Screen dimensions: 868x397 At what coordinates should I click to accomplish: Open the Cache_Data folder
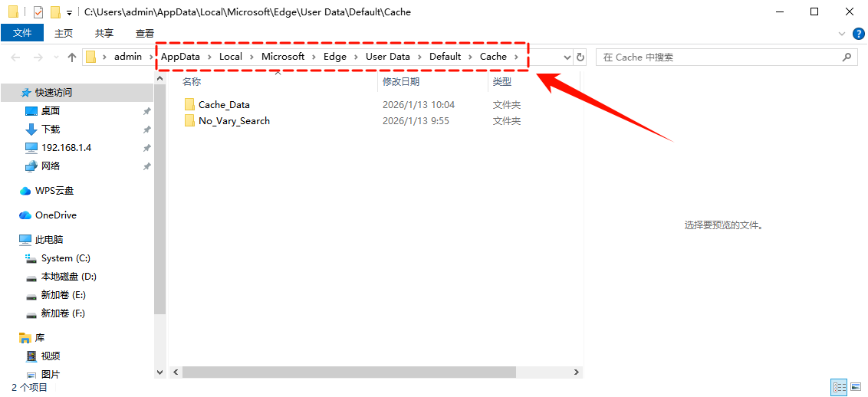click(x=223, y=104)
